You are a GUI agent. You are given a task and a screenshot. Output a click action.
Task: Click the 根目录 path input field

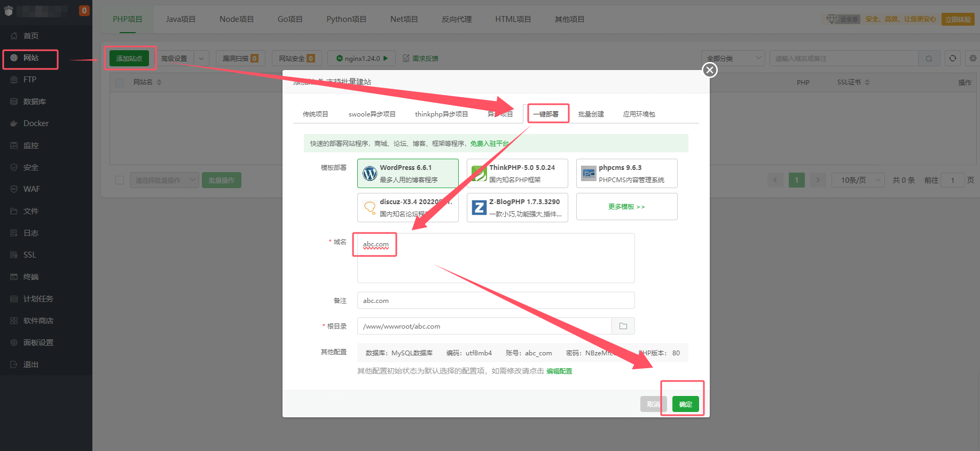tap(484, 326)
